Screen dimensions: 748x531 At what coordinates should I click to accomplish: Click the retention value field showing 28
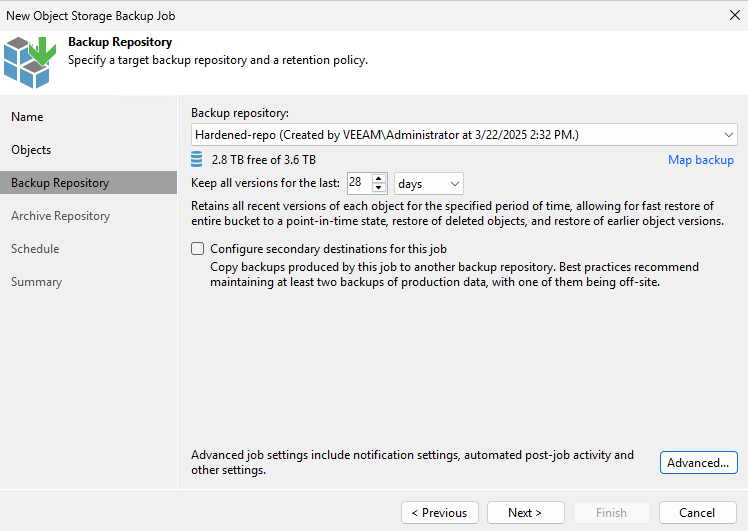[360, 183]
